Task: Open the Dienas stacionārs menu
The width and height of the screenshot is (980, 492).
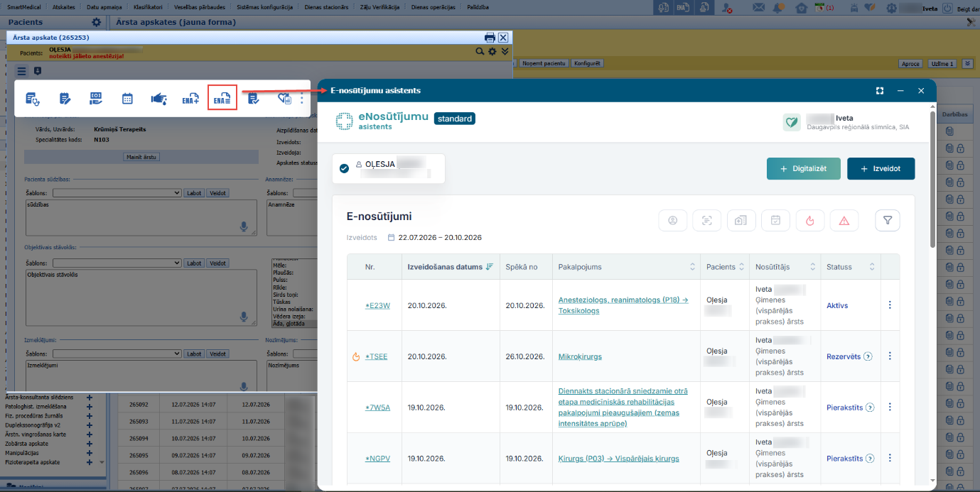Action: 325,6
